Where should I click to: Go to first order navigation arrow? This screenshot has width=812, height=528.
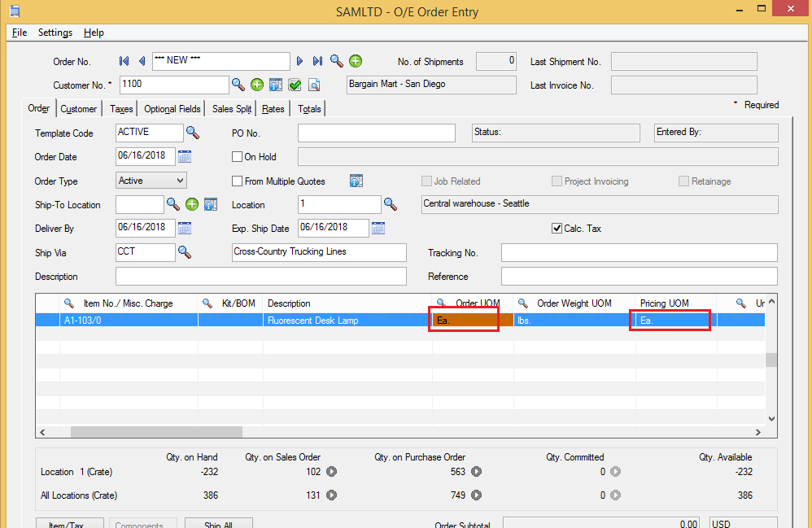124,61
